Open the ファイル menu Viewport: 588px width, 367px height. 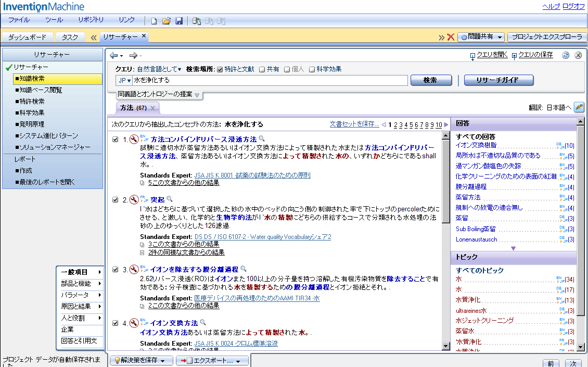click(19, 20)
